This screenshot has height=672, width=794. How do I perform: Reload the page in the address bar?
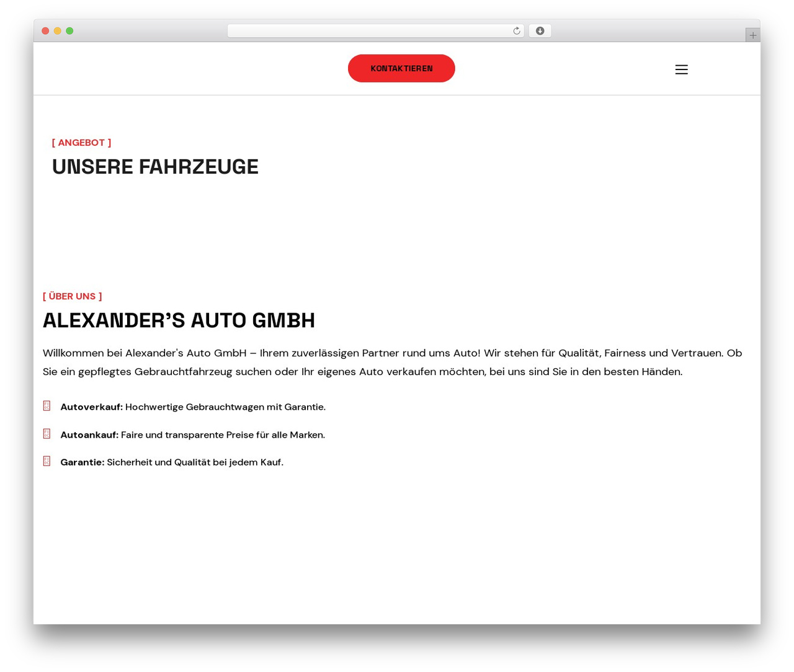516,31
